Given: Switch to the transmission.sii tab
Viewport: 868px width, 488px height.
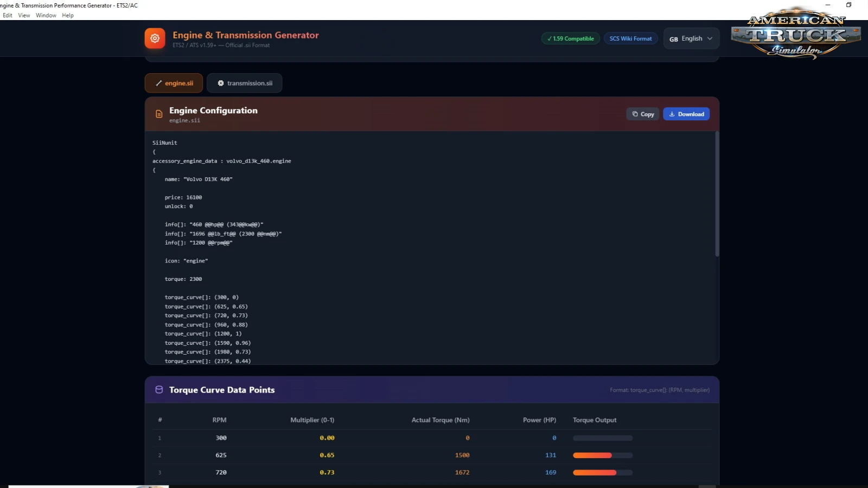Looking at the screenshot, I should tap(245, 83).
